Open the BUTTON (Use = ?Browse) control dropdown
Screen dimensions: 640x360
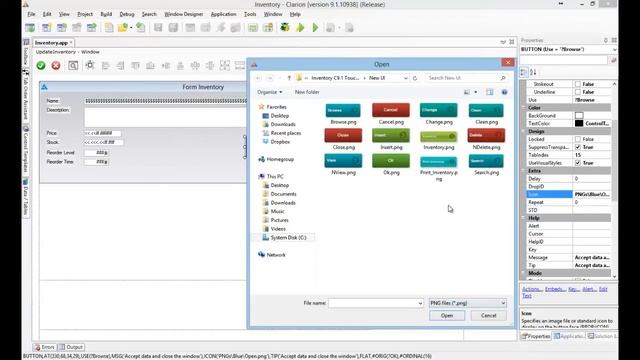click(x=614, y=49)
